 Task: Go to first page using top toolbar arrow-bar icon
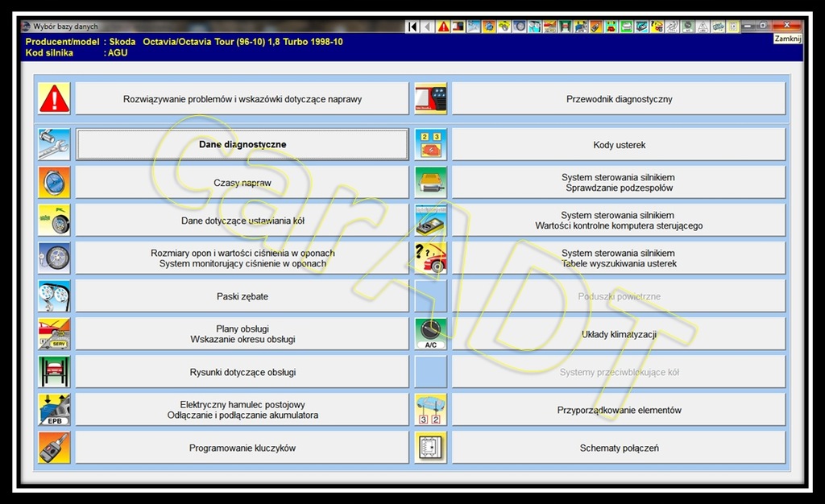(x=412, y=27)
